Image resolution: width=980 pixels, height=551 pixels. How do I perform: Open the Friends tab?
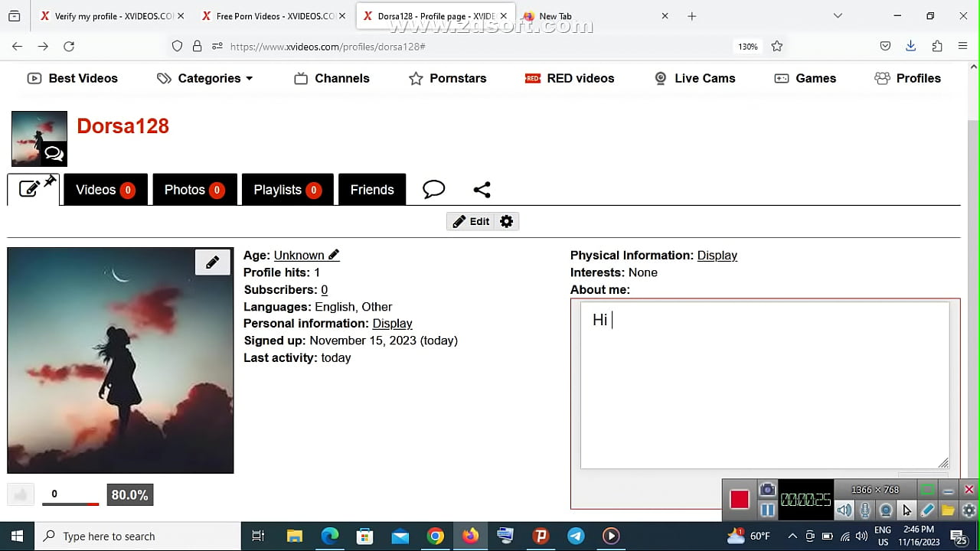(x=372, y=190)
